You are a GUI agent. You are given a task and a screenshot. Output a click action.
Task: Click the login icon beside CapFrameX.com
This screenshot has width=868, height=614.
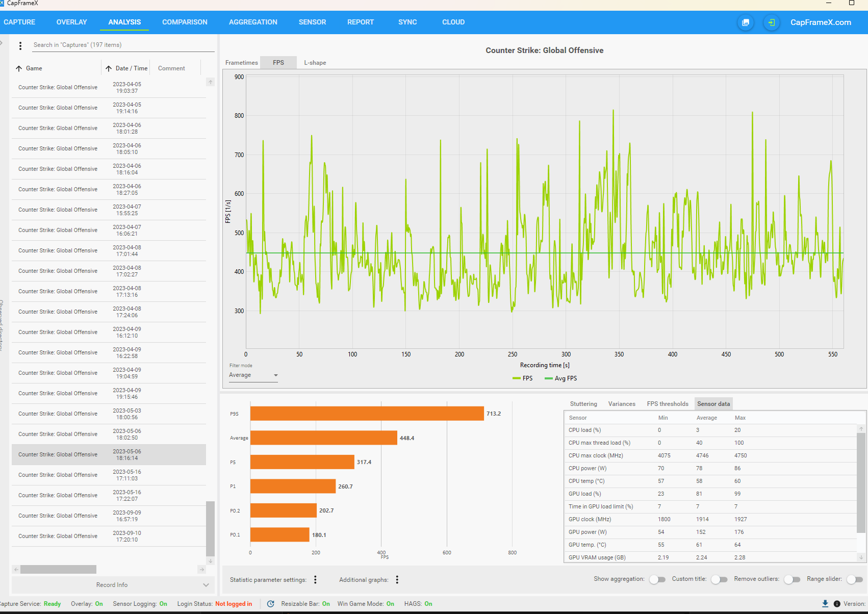772,22
